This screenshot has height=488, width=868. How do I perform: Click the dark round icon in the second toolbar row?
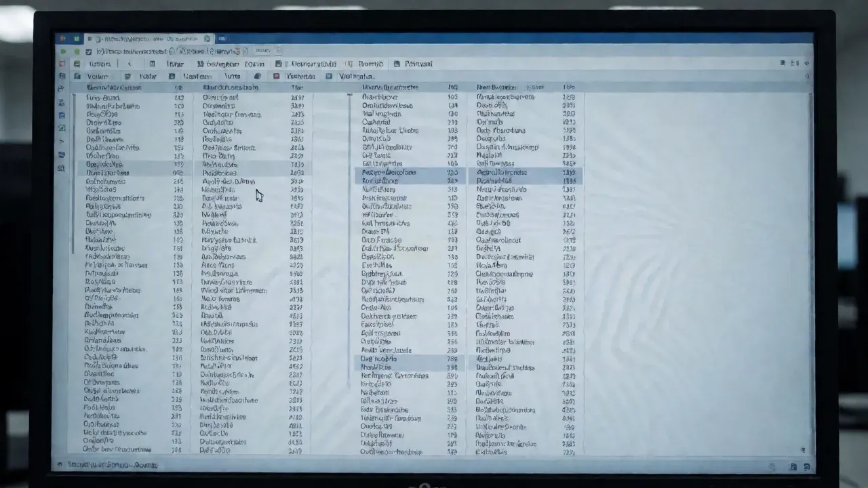tap(258, 77)
